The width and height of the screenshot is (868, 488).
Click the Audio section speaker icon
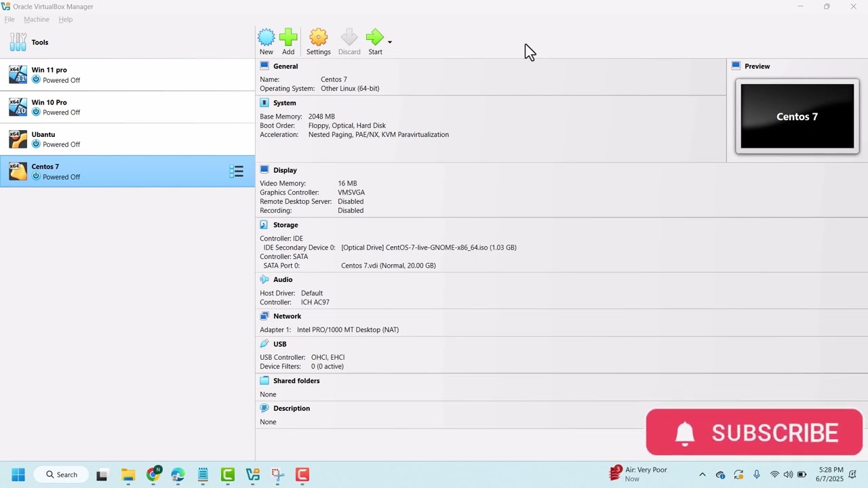click(264, 279)
